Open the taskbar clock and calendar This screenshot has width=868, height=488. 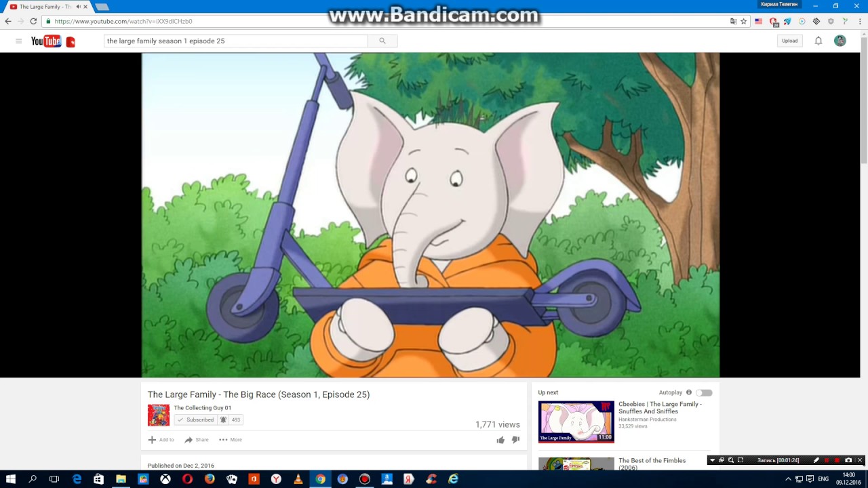(x=848, y=479)
